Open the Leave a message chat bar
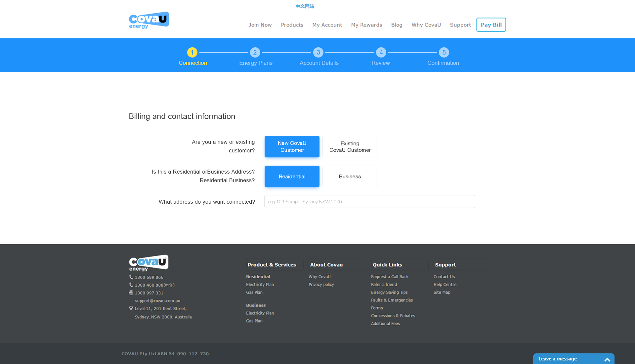Viewport: 635px width, 364px height. point(574,359)
